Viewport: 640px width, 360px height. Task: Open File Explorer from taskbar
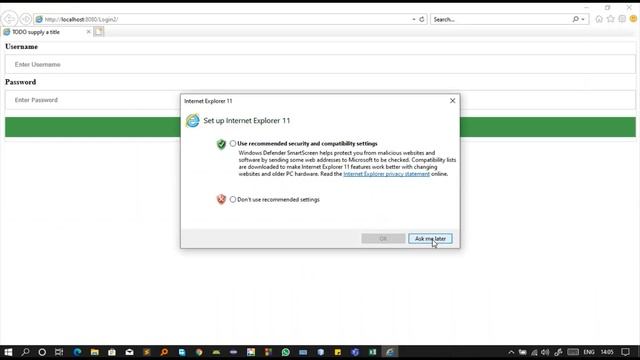point(95,352)
